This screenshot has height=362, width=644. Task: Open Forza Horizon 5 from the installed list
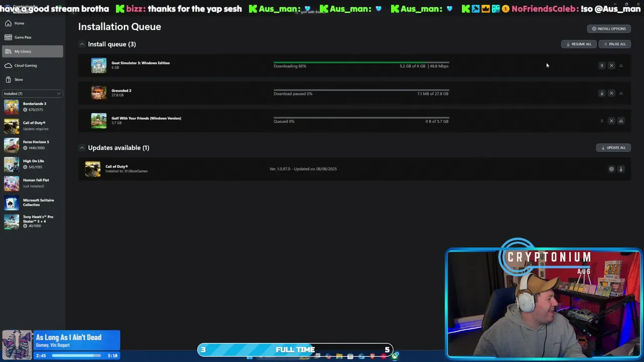[32, 145]
